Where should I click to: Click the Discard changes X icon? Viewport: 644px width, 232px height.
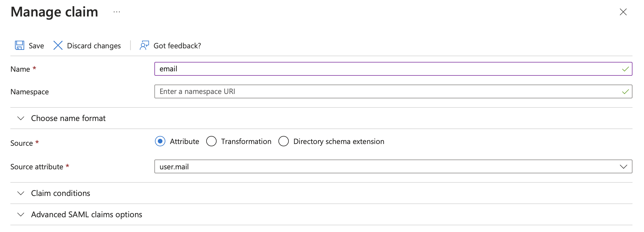point(58,45)
